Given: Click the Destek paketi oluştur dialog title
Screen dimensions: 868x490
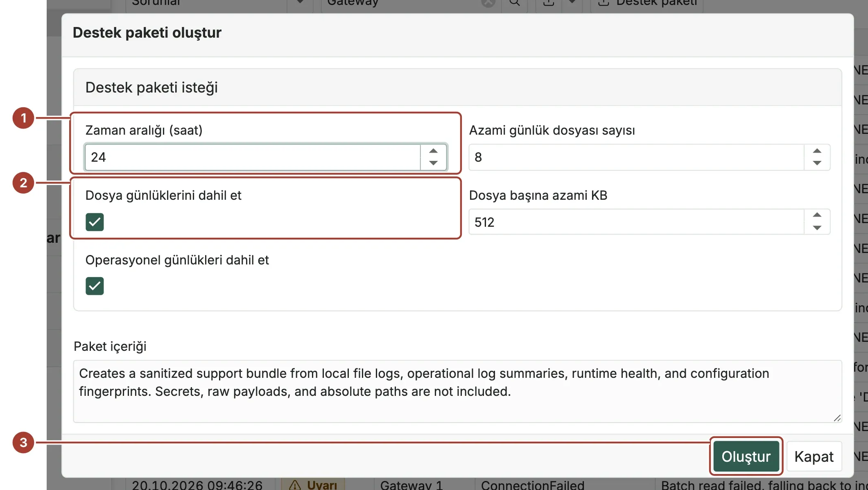Looking at the screenshot, I should 147,33.
